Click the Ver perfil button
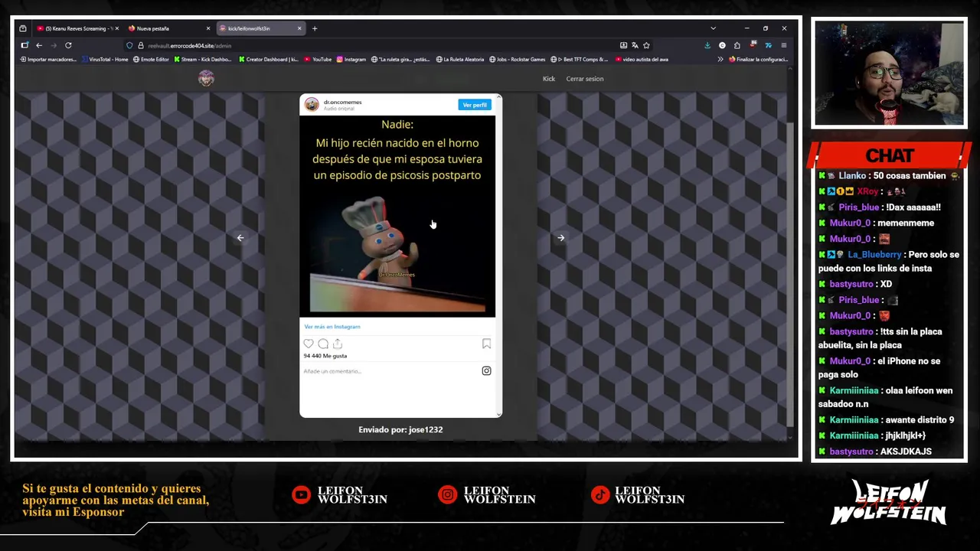Screen dimensions: 980x551 475,105
